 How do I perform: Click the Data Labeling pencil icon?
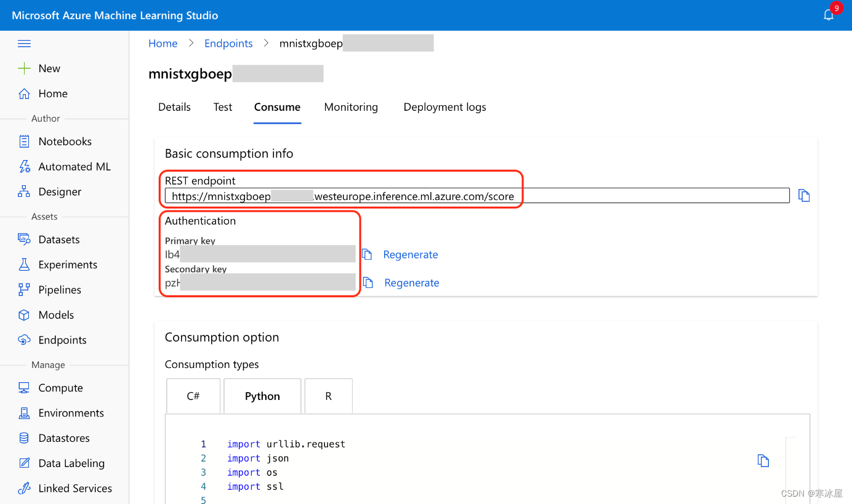coord(24,463)
